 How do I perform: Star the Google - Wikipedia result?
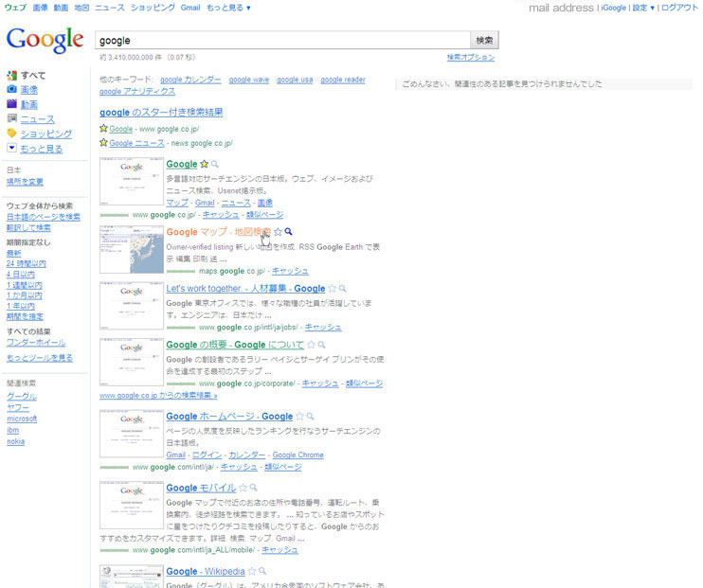[x=251, y=571]
